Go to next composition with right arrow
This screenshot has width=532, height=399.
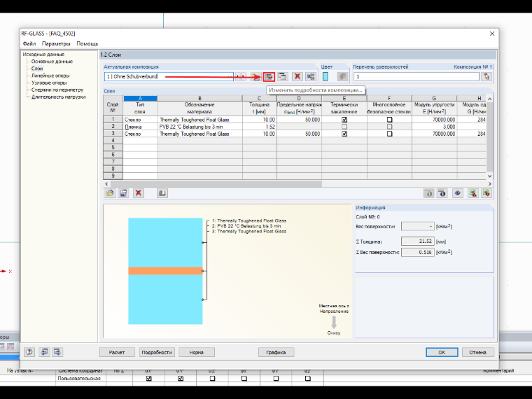tap(244, 77)
